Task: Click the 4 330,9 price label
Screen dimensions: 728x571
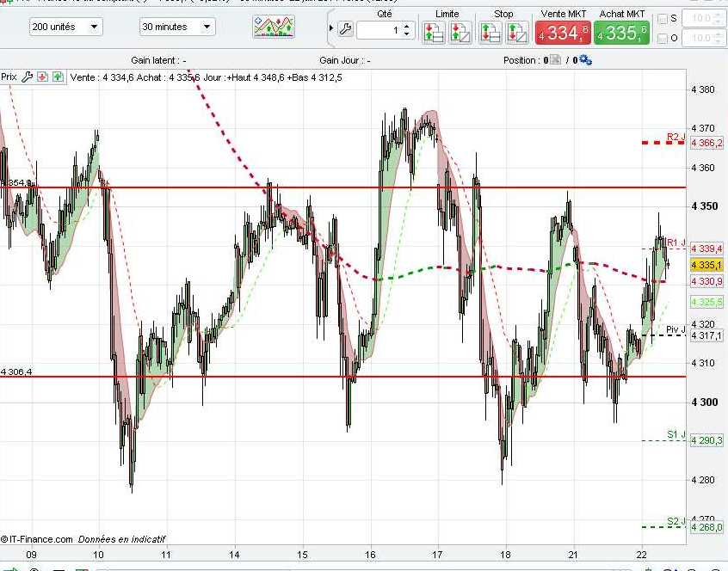Action: point(706,281)
